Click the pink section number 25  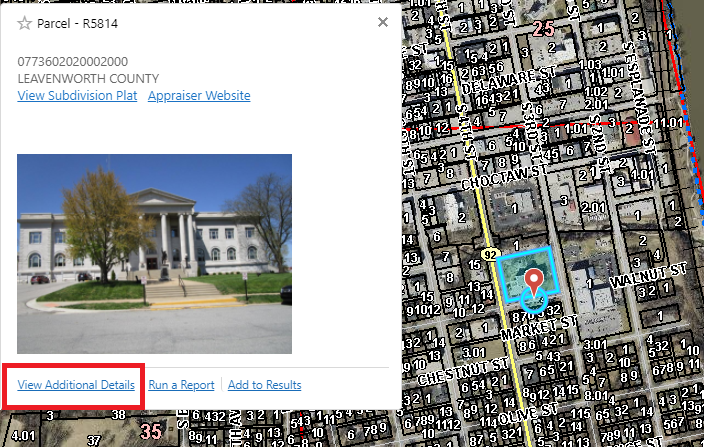[x=544, y=29]
